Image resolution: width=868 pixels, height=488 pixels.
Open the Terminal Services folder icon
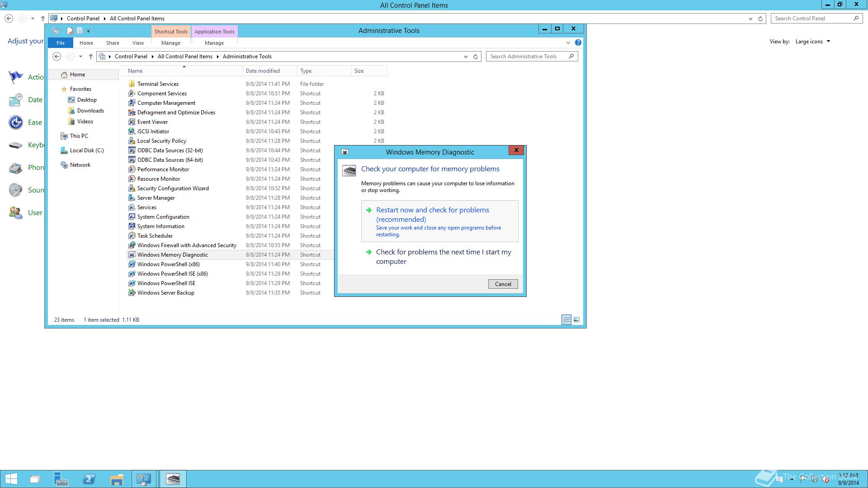(x=132, y=84)
